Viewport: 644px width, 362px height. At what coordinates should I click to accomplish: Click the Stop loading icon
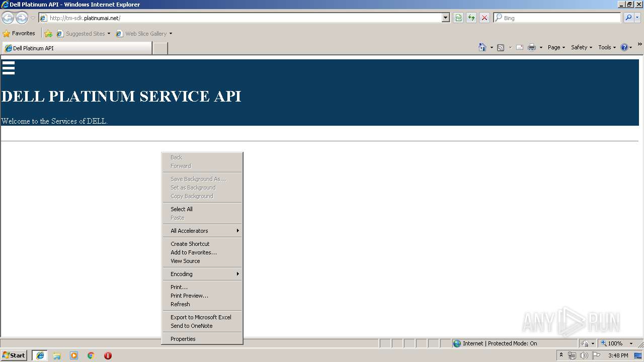point(485,18)
